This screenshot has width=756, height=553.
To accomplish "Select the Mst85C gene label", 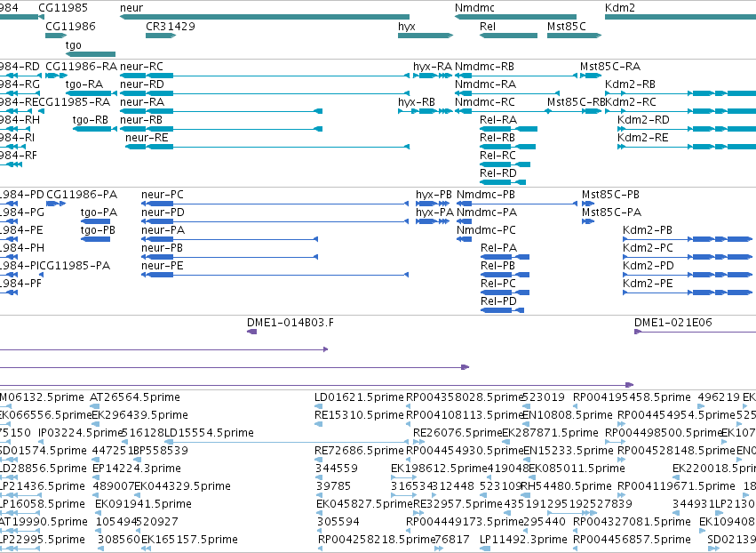I will click(567, 27).
